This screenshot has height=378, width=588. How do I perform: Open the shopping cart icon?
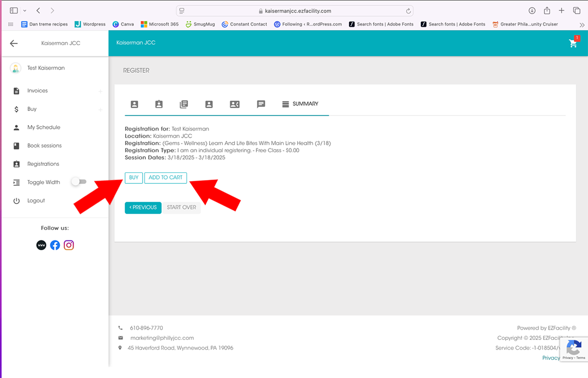pyautogui.click(x=573, y=44)
